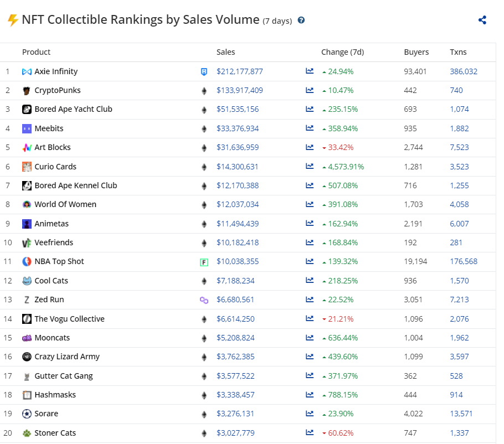This screenshot has width=504, height=444.
Task: Click the Product column header
Action: [37, 52]
